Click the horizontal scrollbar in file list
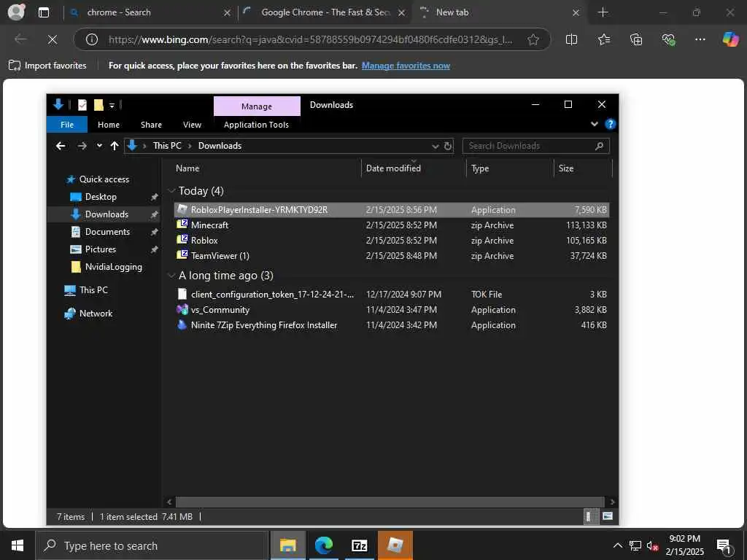The image size is (747, 560). 390,502
